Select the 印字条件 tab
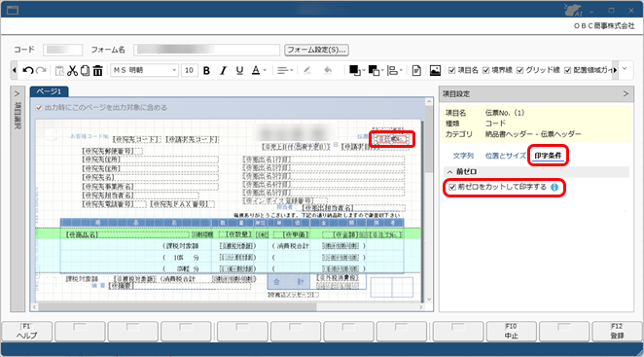Screen dimensions: 644x357 pyautogui.click(x=548, y=156)
